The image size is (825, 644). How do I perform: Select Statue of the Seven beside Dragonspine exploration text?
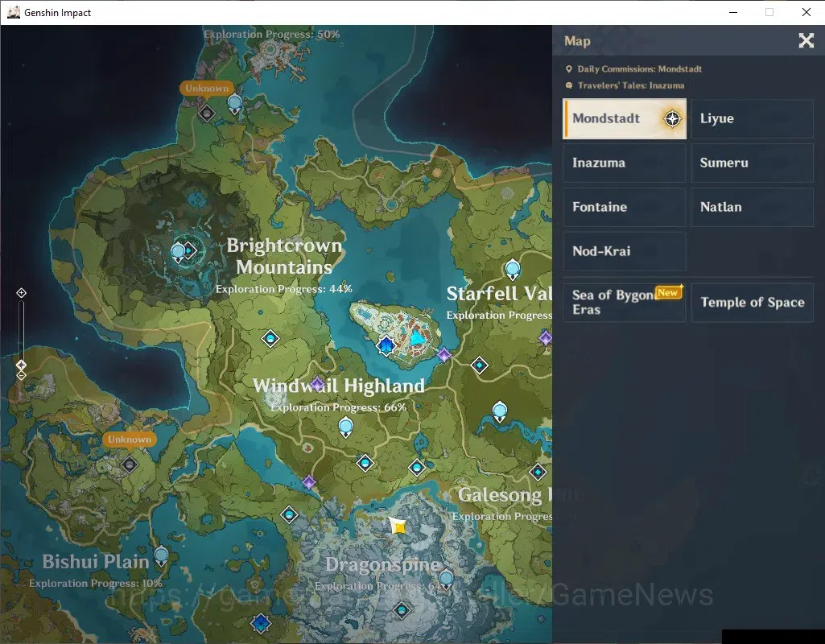(x=446, y=580)
